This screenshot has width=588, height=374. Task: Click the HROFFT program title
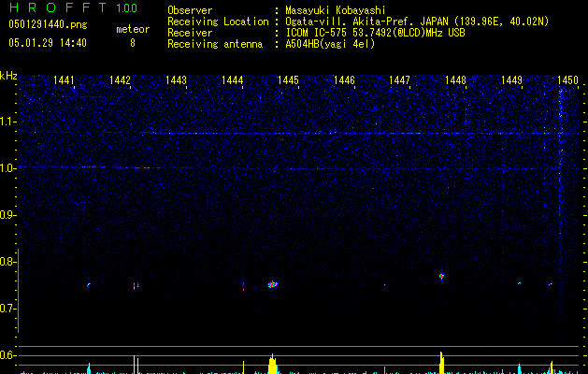[58, 7]
